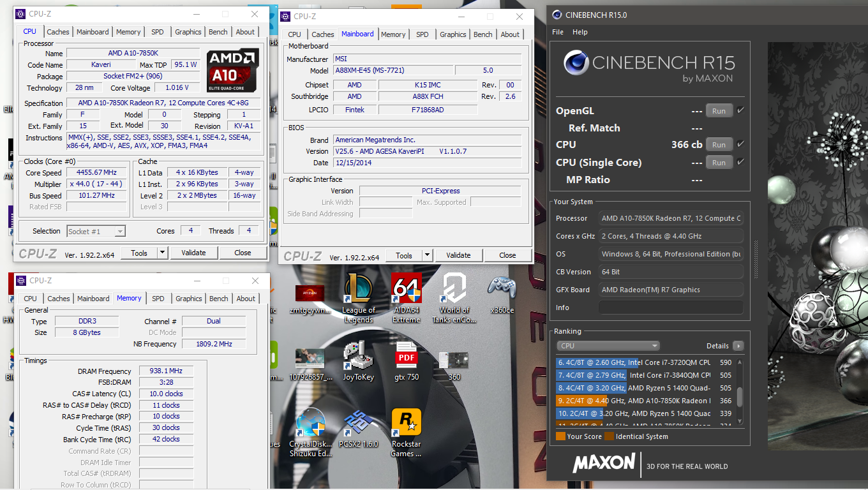Open the Socket #1 selection dropdown
868x490 pixels.
(x=96, y=231)
